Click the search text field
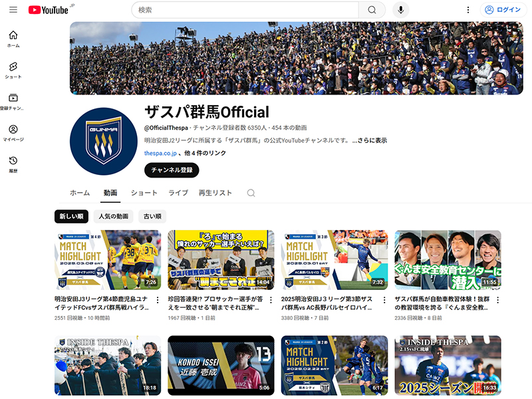Viewport: 532px width, 399px height. coord(245,10)
